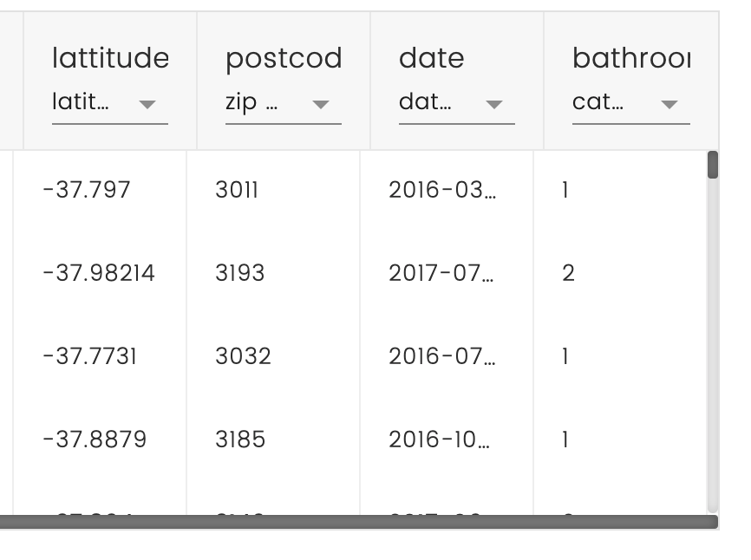Select the postcod column header
The image size is (751, 560).
[x=284, y=58]
